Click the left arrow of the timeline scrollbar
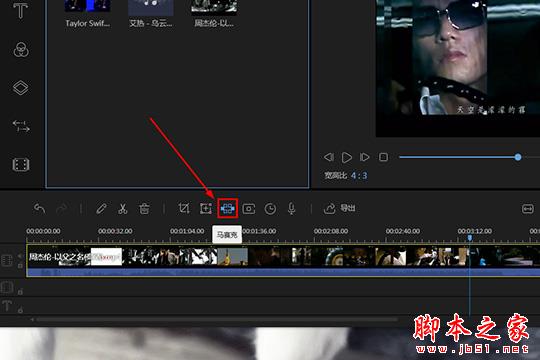540x360 pixels. click(x=32, y=320)
